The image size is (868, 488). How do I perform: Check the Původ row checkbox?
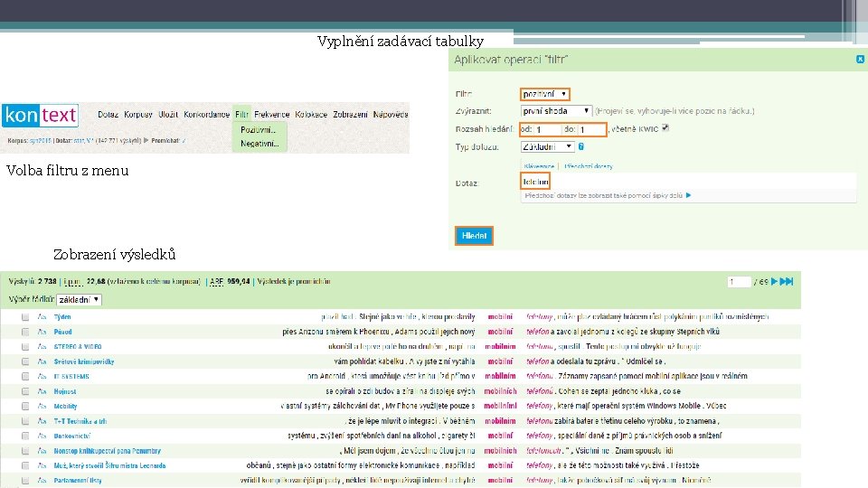click(x=25, y=332)
